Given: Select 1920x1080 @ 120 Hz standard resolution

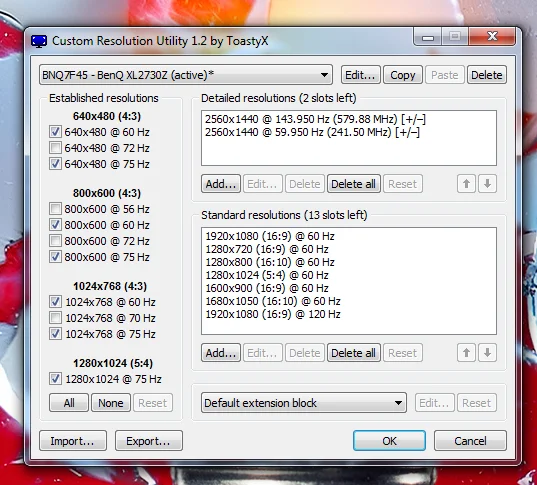Looking at the screenshot, I should pyautogui.click(x=273, y=314).
